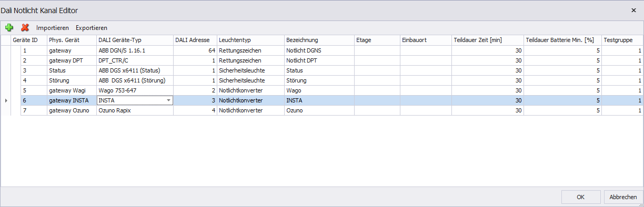Screen dimensions: 644x207
Task: Click the red X delete row icon
Action: coord(25,27)
